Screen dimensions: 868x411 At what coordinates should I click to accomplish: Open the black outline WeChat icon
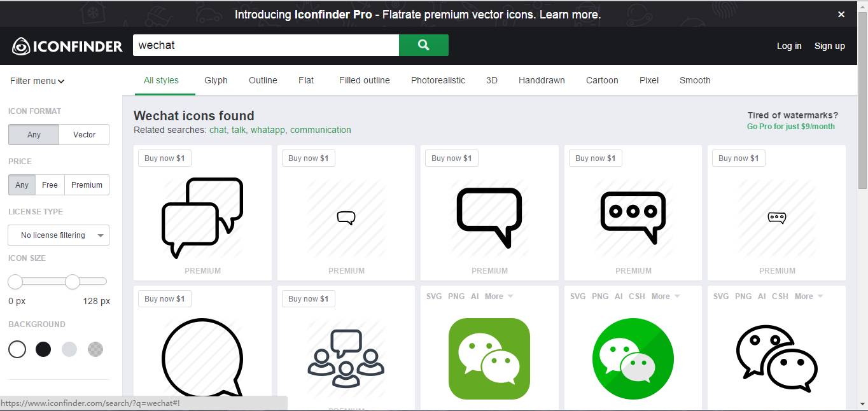coord(777,358)
